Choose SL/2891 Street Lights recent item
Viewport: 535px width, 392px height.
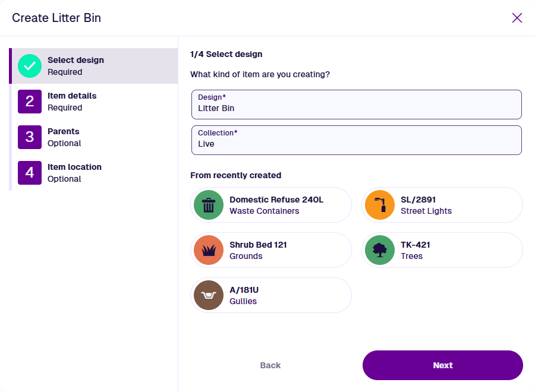tap(442, 205)
